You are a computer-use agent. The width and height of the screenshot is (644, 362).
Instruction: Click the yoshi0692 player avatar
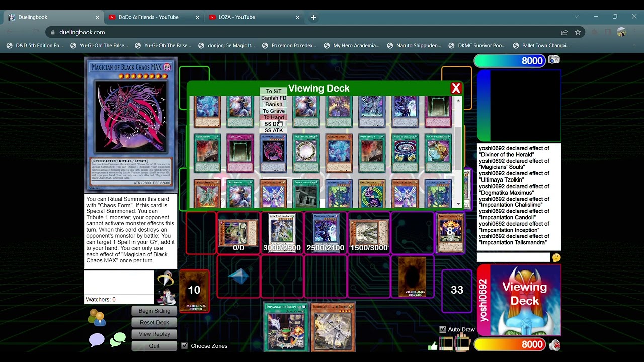click(525, 300)
